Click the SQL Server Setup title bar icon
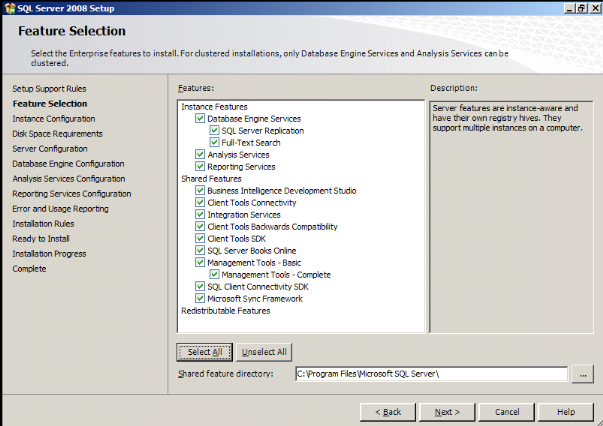The height and width of the screenshot is (426, 603). tap(10, 8)
